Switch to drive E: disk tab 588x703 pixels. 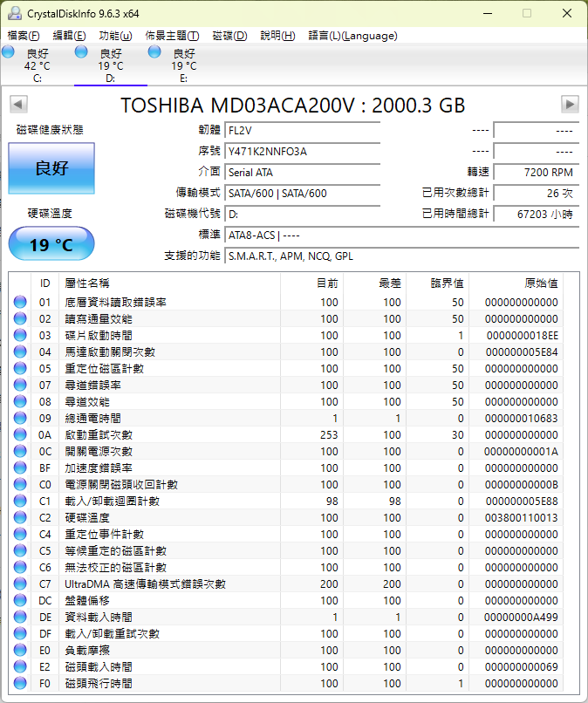[x=183, y=65]
